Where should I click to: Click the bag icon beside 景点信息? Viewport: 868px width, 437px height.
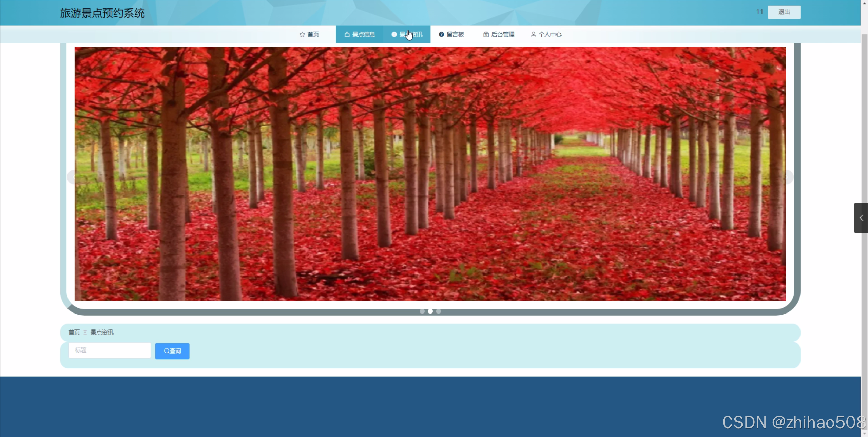(347, 34)
